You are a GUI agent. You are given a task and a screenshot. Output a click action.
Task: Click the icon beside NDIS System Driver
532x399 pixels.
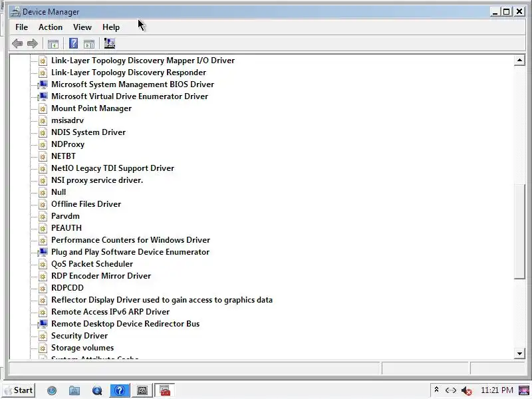(43, 132)
